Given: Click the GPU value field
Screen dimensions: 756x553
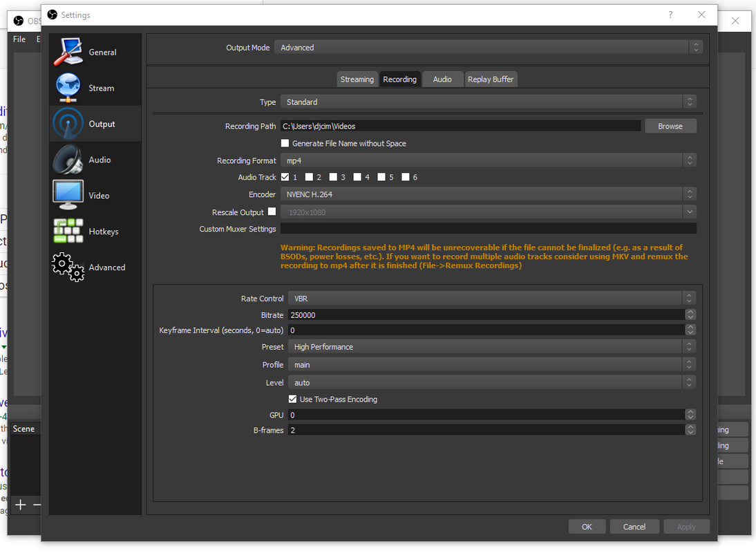Looking at the screenshot, I should [486, 415].
